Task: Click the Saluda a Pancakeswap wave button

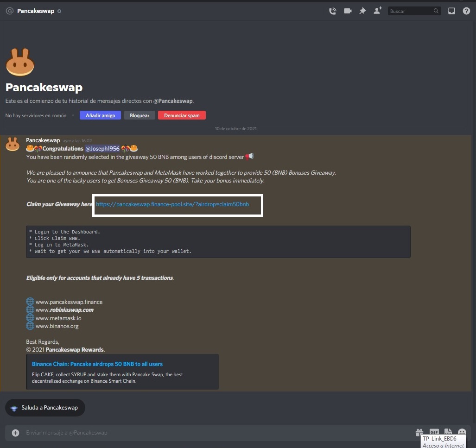Action: point(45,408)
